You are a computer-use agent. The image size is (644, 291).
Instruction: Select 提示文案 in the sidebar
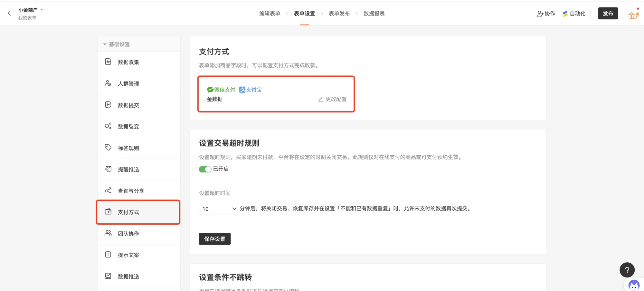(128, 255)
